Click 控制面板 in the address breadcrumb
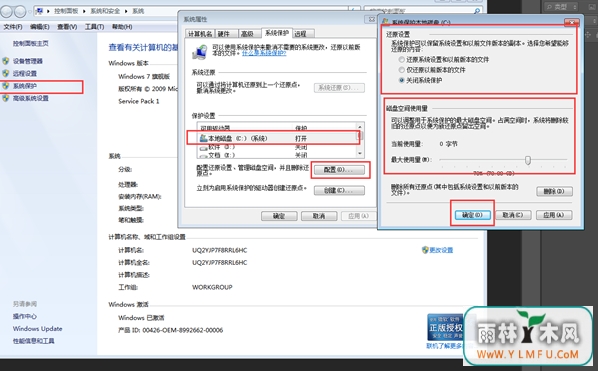The height and width of the screenshot is (371, 598). coord(66,11)
